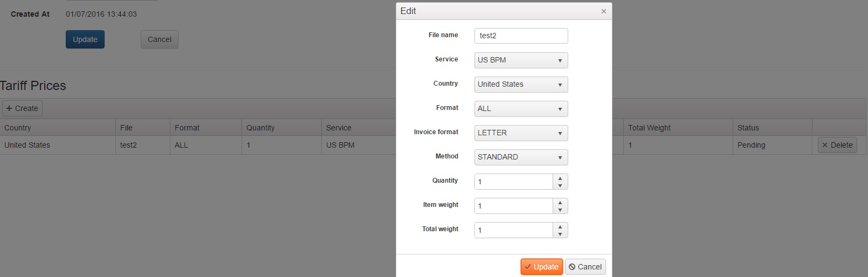Close the Edit dialog with X icon

[x=603, y=11]
